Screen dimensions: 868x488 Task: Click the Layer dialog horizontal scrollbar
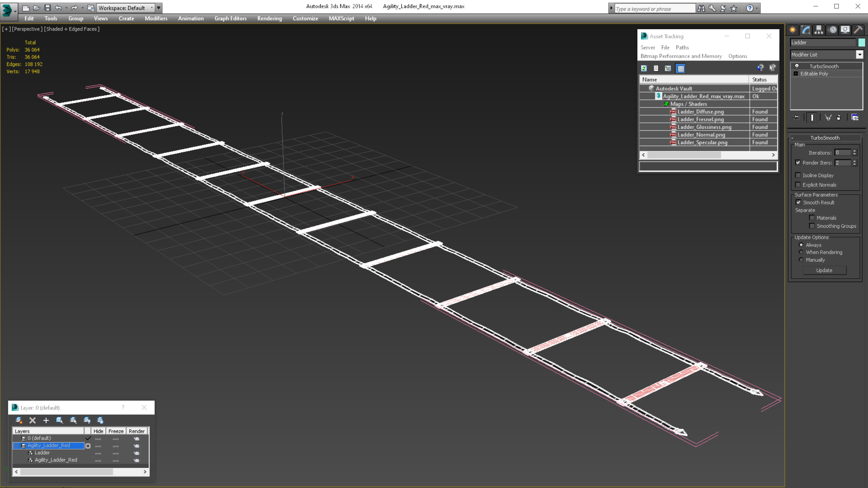81,472
